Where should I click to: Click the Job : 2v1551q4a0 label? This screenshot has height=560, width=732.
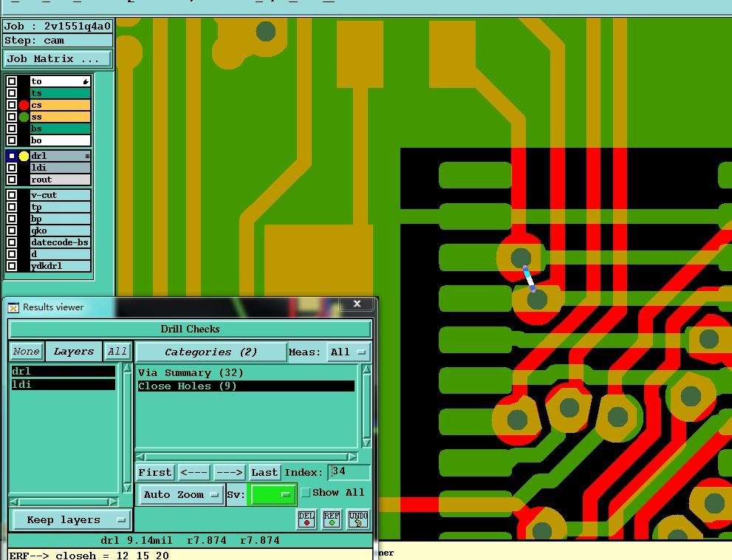click(58, 26)
